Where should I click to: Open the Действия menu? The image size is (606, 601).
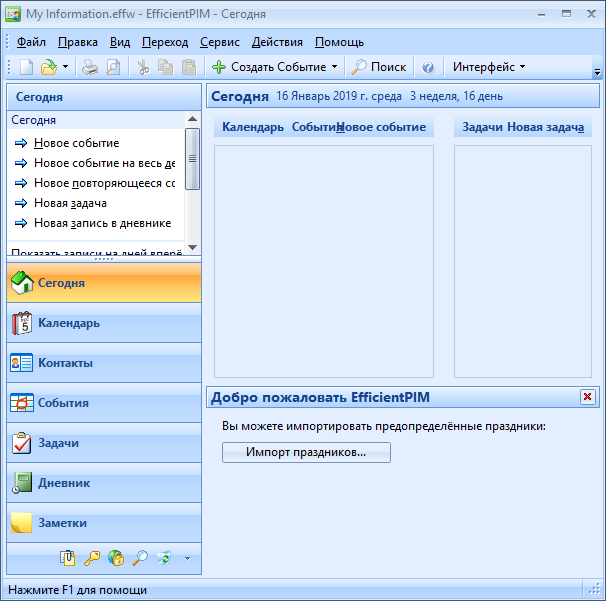pyautogui.click(x=276, y=42)
